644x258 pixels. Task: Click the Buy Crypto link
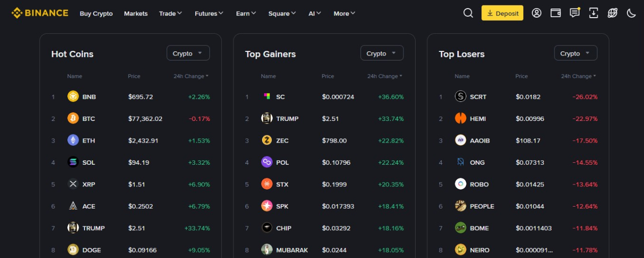coord(96,14)
